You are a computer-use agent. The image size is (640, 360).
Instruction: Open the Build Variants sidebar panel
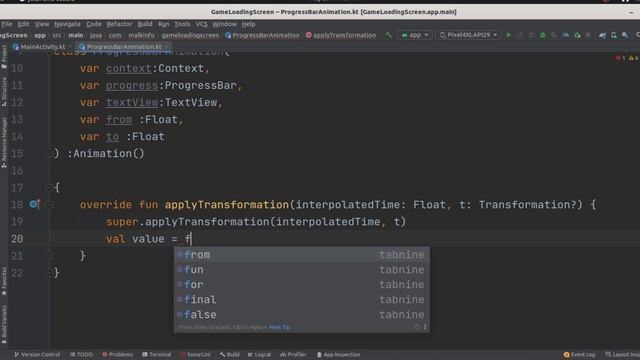coord(4,324)
